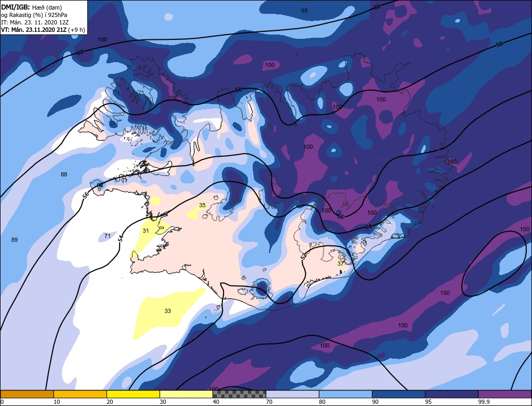Click the 20 tick label on legend
532x406 pixels.
click(110, 402)
